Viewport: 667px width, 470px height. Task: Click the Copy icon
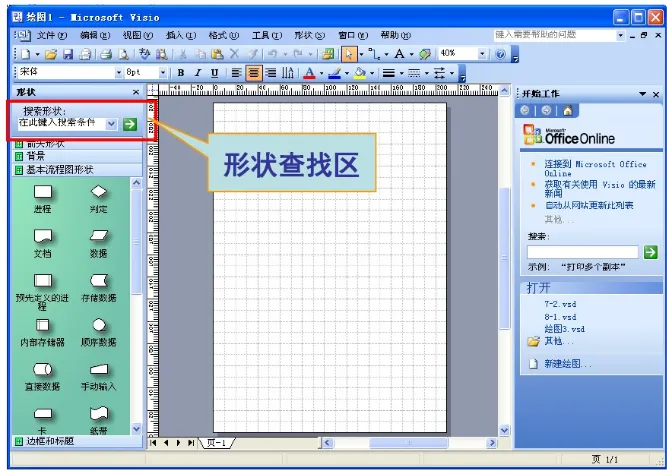click(x=200, y=54)
